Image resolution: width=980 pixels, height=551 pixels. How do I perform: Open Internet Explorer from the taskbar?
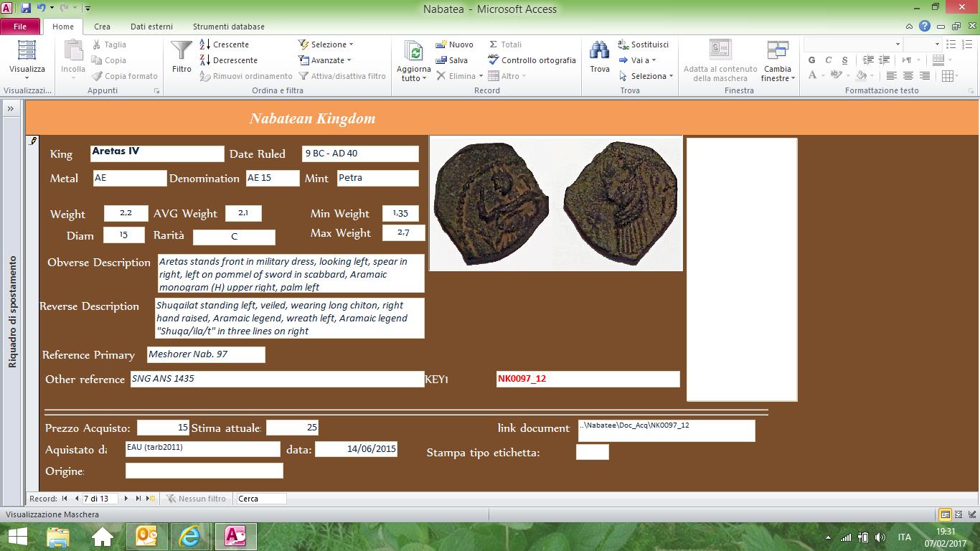pyautogui.click(x=189, y=536)
